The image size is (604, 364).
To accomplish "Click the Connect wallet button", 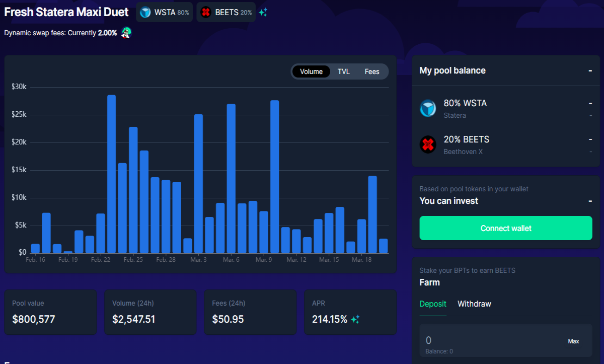I will (506, 228).
